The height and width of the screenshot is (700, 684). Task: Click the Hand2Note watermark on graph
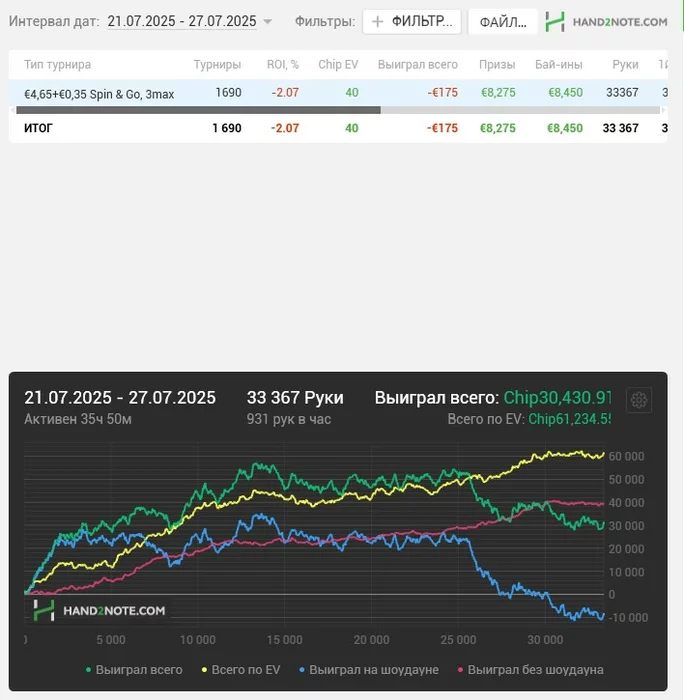(98, 609)
